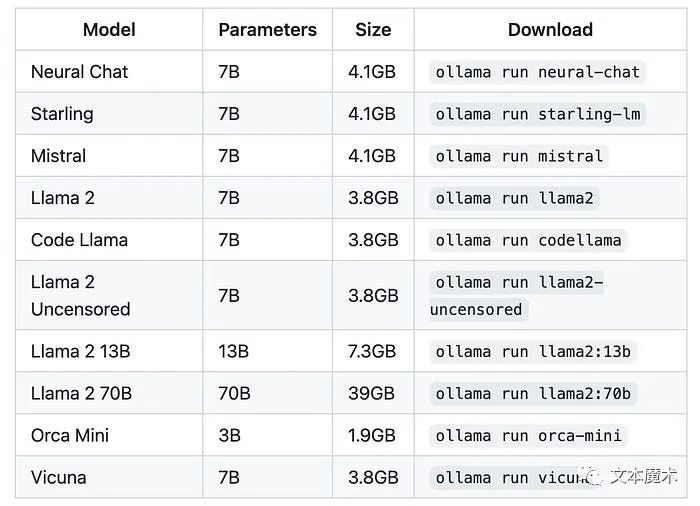Click the WeChat watermark logo icon
This screenshot has width=700, height=506.
(x=592, y=476)
